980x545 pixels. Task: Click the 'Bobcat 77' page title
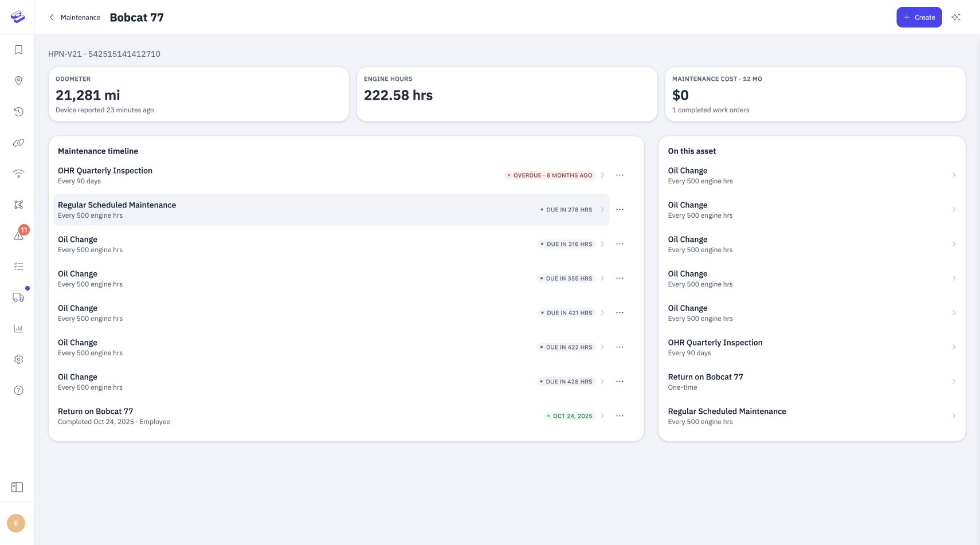tap(137, 17)
